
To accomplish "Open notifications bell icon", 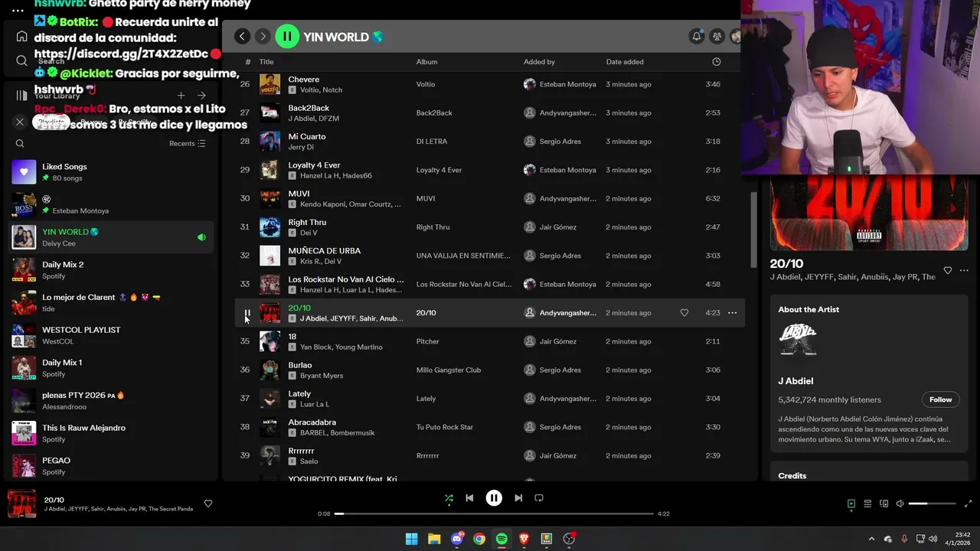I will pyautogui.click(x=697, y=36).
